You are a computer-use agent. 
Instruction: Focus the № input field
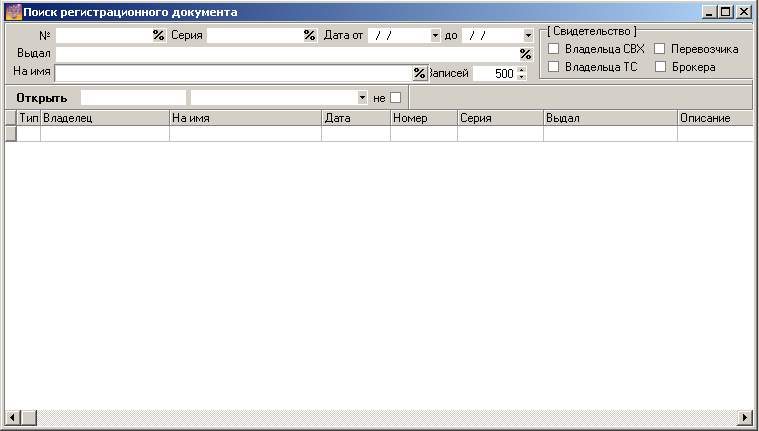pyautogui.click(x=104, y=35)
